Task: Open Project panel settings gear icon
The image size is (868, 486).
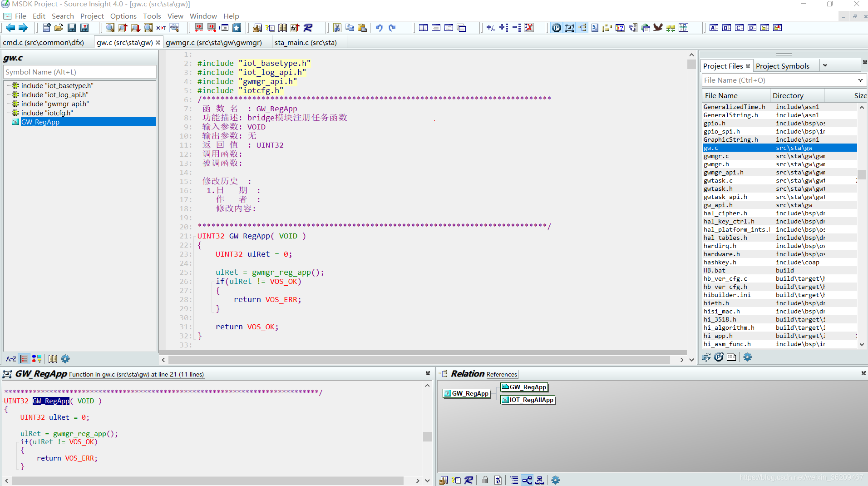Action: [748, 357]
